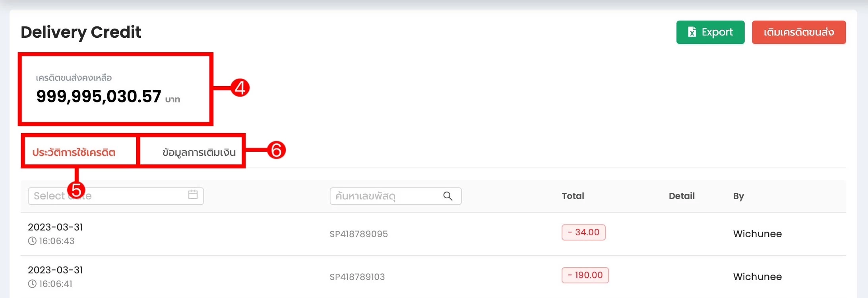This screenshot has height=298, width=868.
Task: Open tracking number SP418789095
Action: point(358,234)
